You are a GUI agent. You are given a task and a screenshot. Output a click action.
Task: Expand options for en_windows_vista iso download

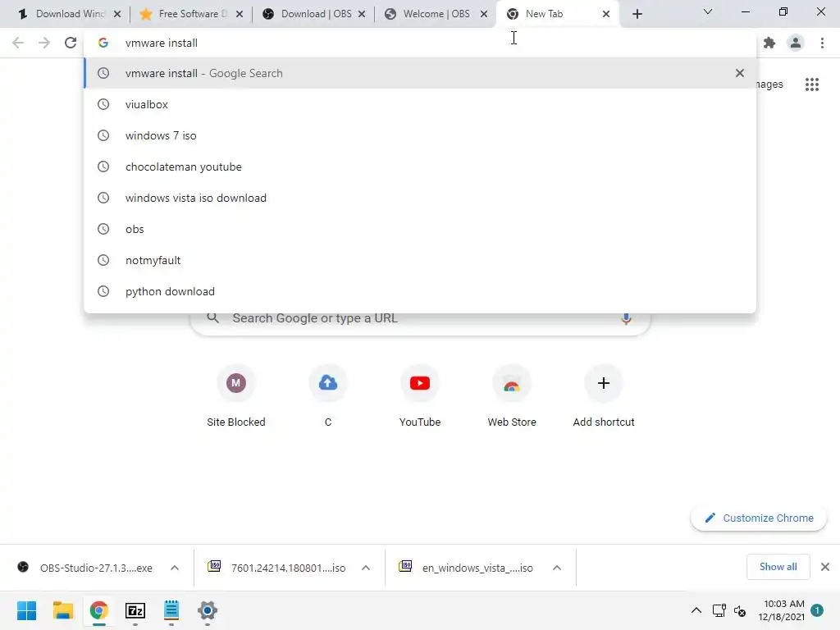[x=557, y=568]
